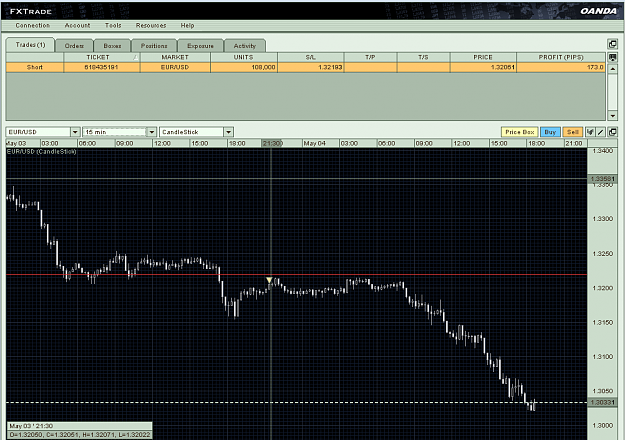Click the EUR/USD market cell in trade row
The width and height of the screenshot is (625, 440).
175,67
